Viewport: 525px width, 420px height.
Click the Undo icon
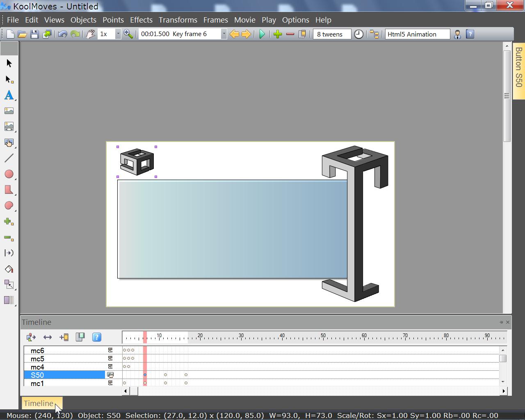pyautogui.click(x=62, y=34)
